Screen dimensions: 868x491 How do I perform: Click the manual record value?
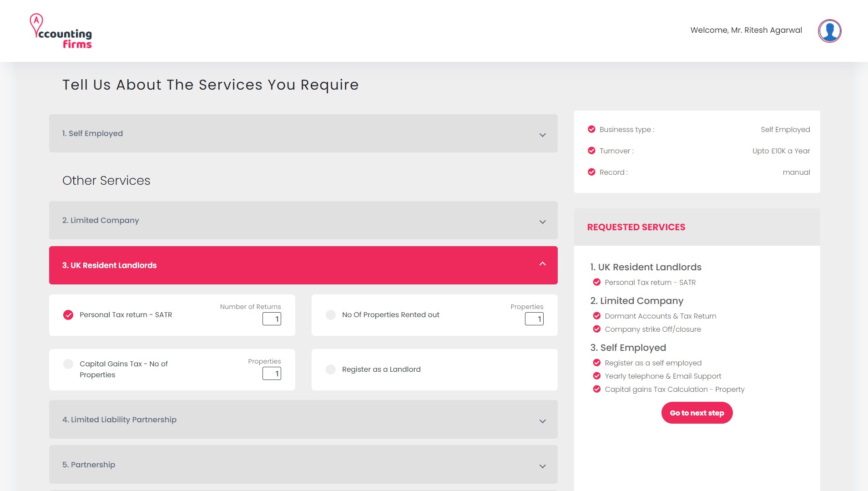coord(796,172)
